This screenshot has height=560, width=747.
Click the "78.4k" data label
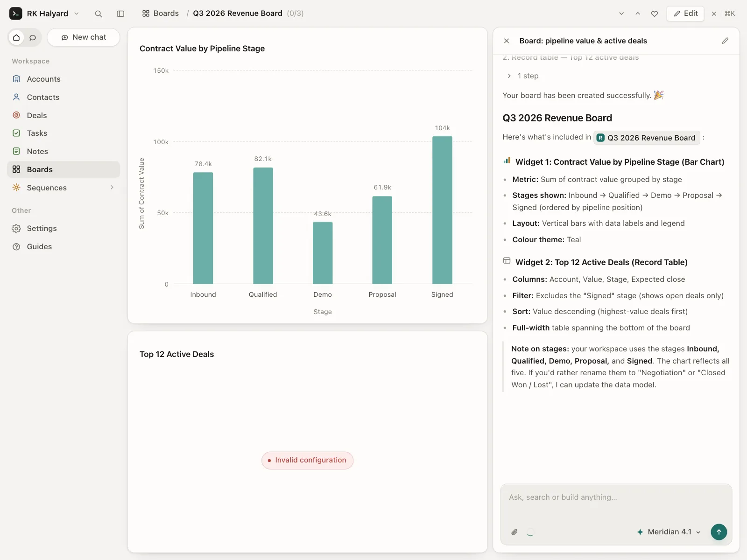(x=203, y=164)
